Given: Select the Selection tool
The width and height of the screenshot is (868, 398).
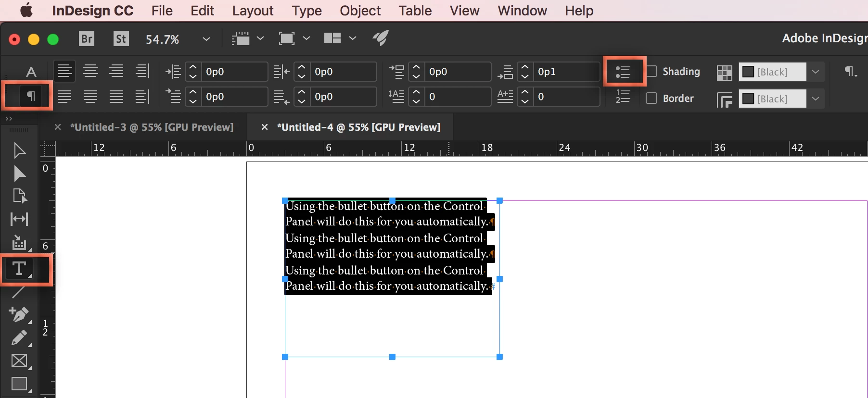Looking at the screenshot, I should click(x=19, y=151).
